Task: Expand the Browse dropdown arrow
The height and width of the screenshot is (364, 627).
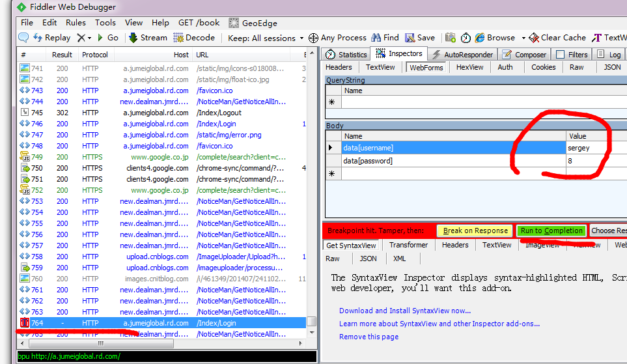Action: tap(523, 38)
